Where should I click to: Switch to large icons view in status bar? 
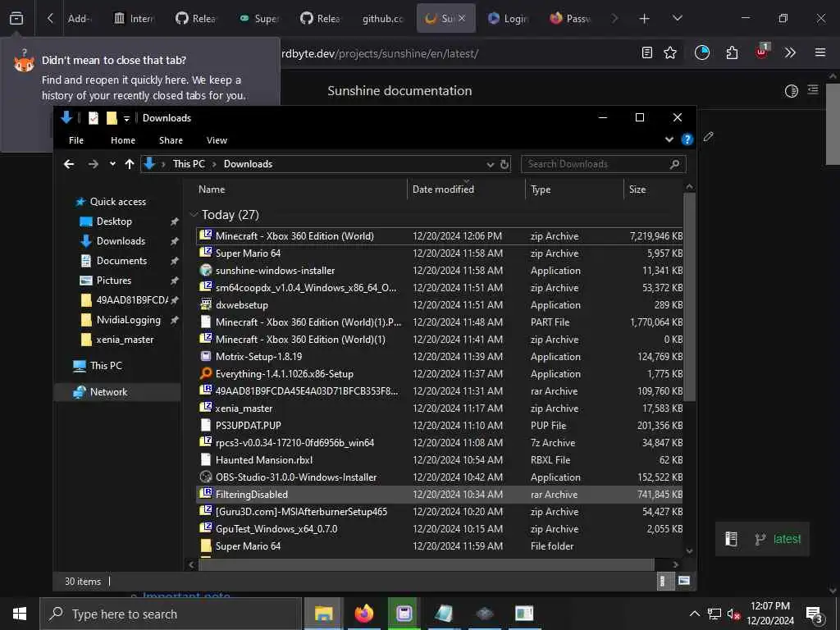683,581
